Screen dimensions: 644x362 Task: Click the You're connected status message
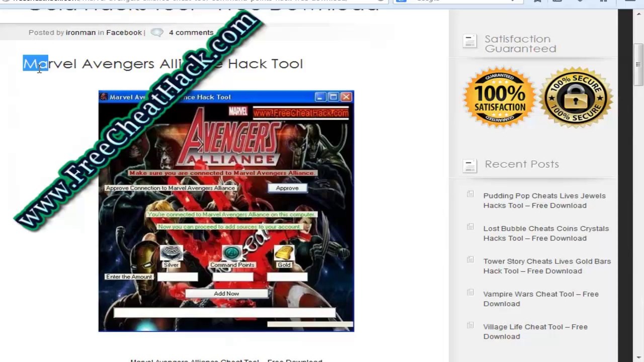[x=231, y=214]
